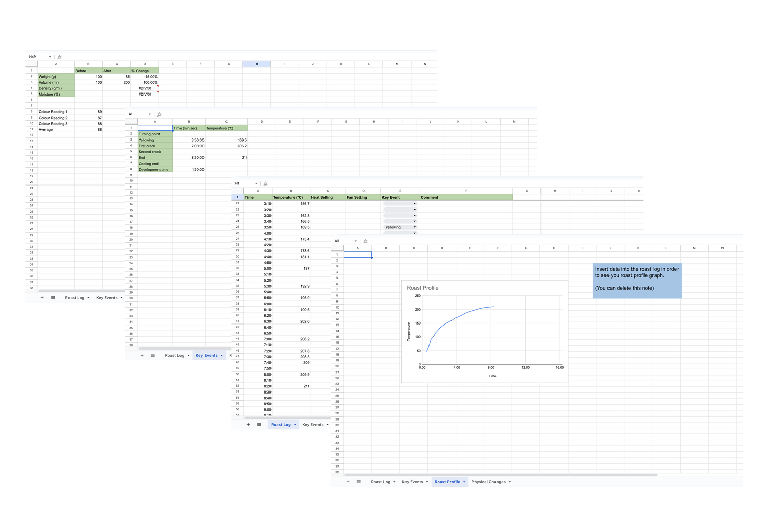This screenshot has height=532, width=767.
Task: Open the H49 name box dropdown
Action: pyautogui.click(x=49, y=57)
